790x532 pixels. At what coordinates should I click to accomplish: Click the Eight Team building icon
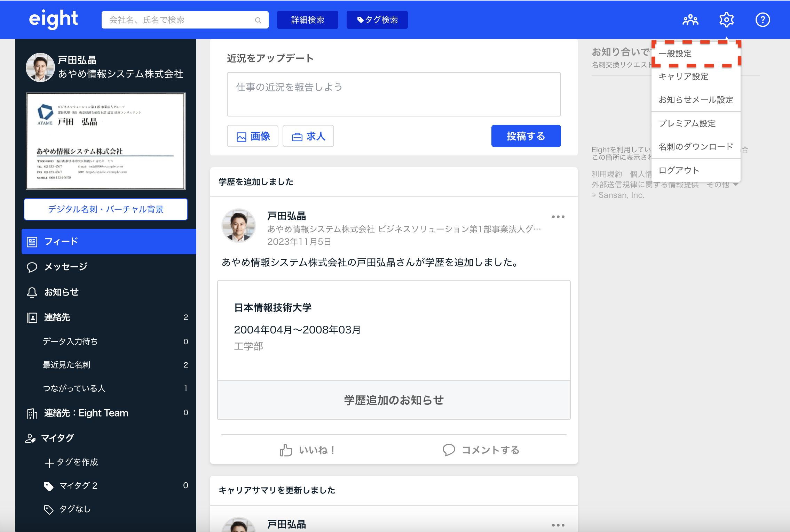pos(32,413)
